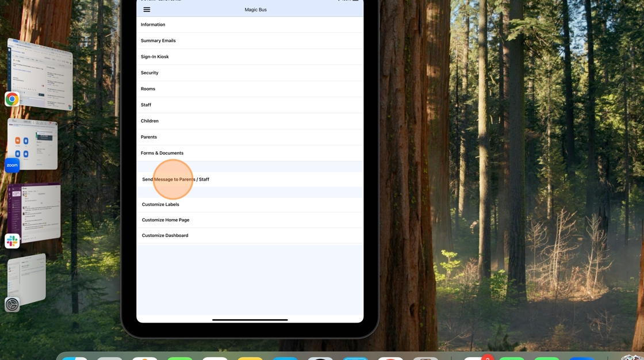Viewport: 644px width, 360px height.
Task: Switch to the System Settings window thumbnail
Action: click(x=27, y=279)
